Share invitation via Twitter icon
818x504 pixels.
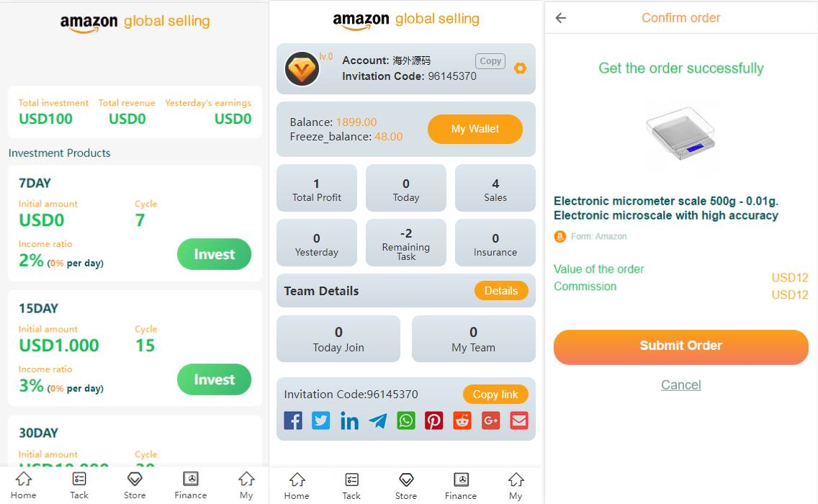coord(321,420)
